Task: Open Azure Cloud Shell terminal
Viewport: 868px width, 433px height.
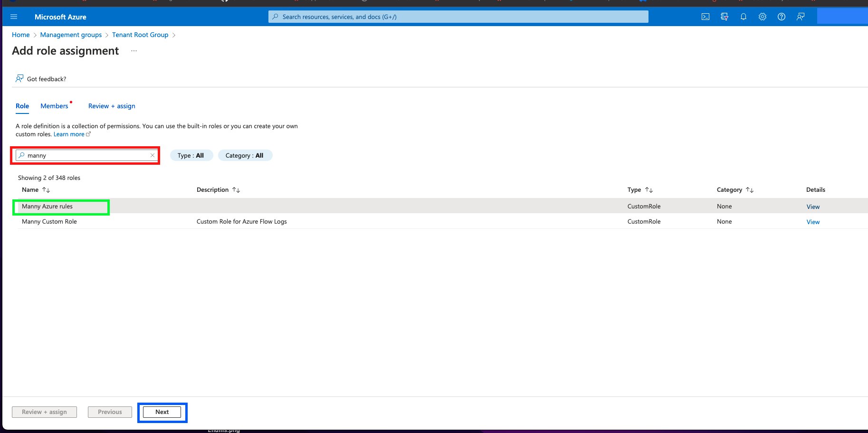Action: (x=705, y=16)
